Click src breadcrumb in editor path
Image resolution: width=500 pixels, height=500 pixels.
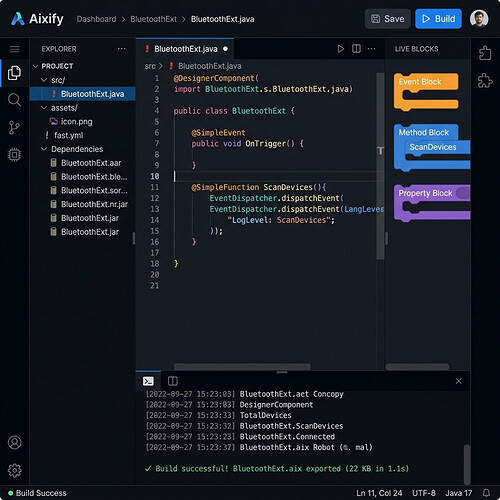click(x=150, y=66)
